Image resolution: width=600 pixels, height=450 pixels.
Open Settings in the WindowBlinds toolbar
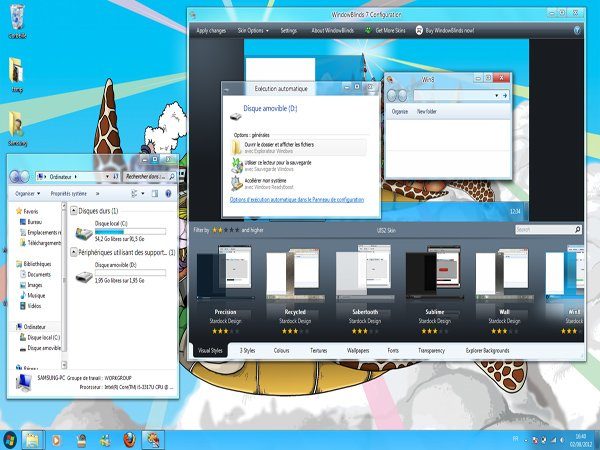pos(289,30)
